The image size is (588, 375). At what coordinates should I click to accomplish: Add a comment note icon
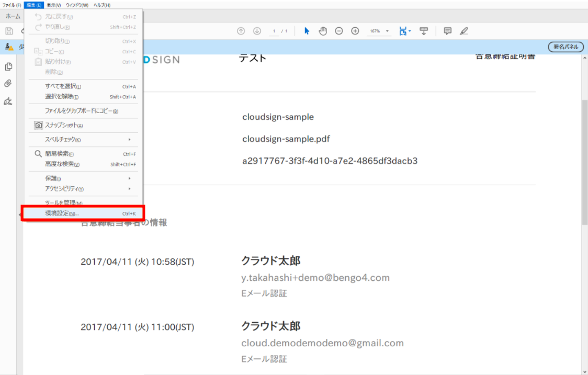pyautogui.click(x=447, y=31)
